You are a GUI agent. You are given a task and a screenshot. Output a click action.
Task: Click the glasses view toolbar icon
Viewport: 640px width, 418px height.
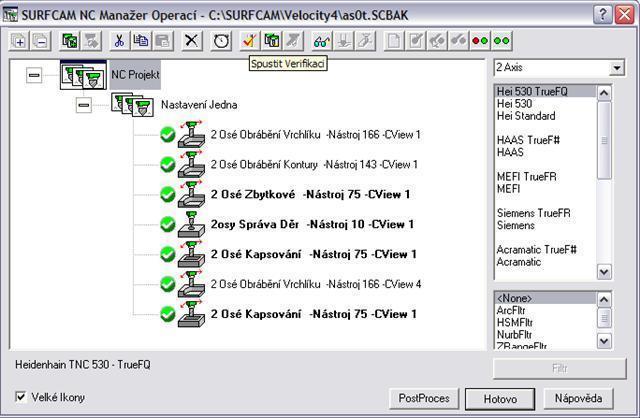pos(322,41)
